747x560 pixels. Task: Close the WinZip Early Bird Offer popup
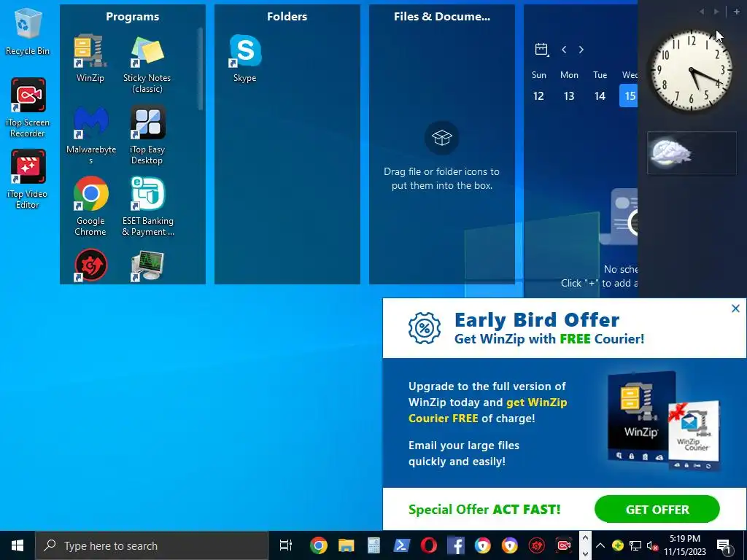click(x=735, y=308)
